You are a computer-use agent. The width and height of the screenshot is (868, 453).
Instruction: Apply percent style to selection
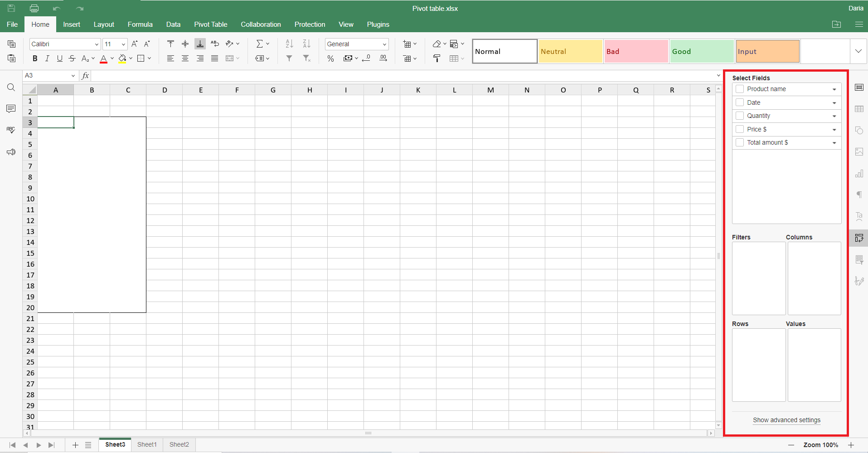(330, 58)
